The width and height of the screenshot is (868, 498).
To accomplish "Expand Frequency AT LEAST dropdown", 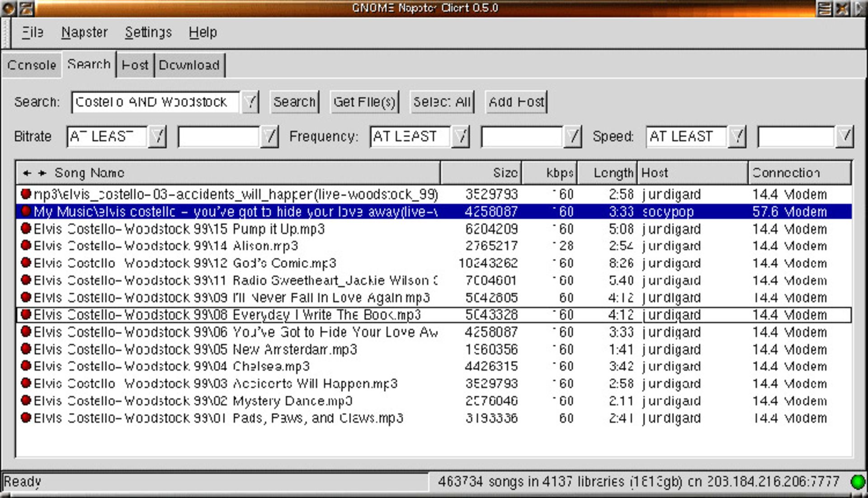I will point(460,136).
